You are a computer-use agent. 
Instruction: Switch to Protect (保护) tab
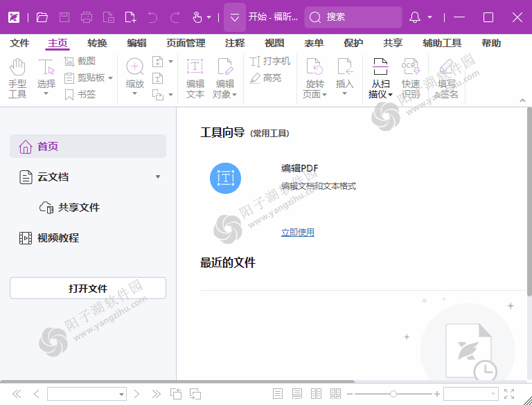click(353, 43)
